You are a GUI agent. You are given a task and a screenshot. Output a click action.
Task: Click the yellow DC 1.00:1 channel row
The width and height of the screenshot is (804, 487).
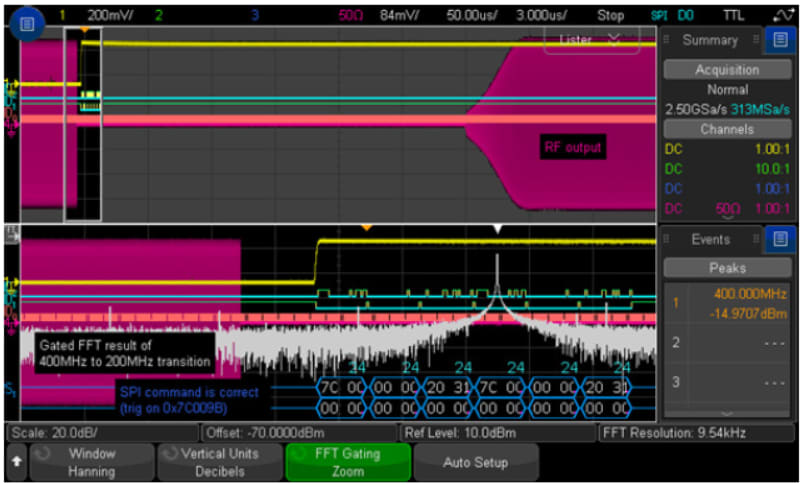click(x=727, y=149)
